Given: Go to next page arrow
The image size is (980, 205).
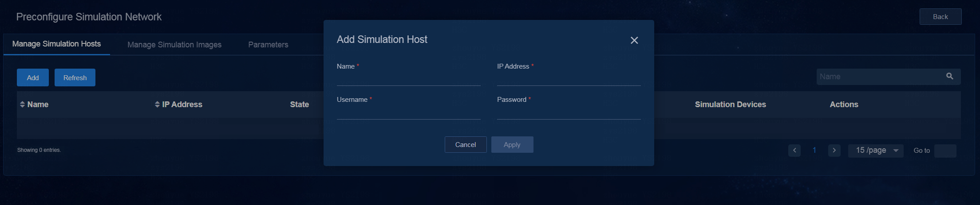Looking at the screenshot, I should (834, 151).
